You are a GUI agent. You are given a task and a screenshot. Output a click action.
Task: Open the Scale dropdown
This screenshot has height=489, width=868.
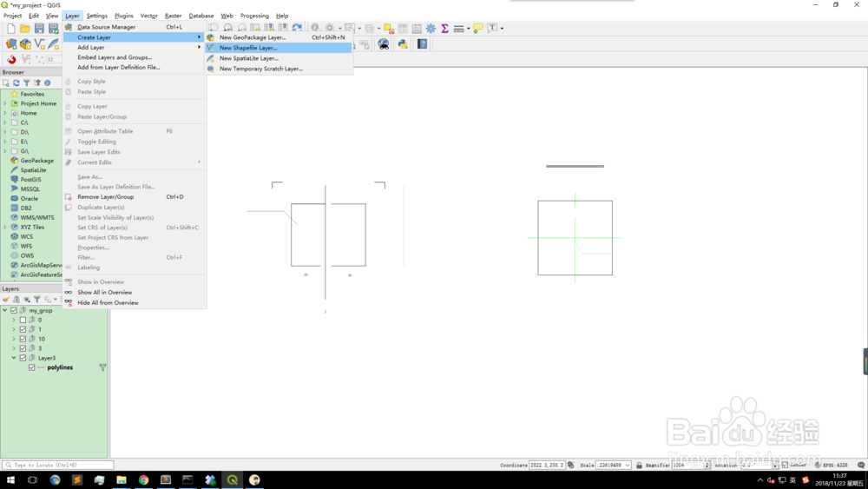(628, 466)
